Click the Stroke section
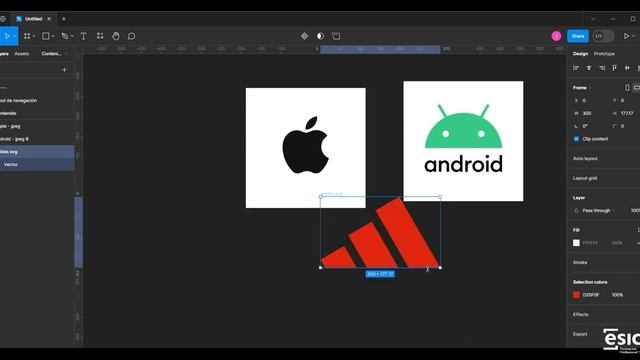 pyautogui.click(x=580, y=262)
